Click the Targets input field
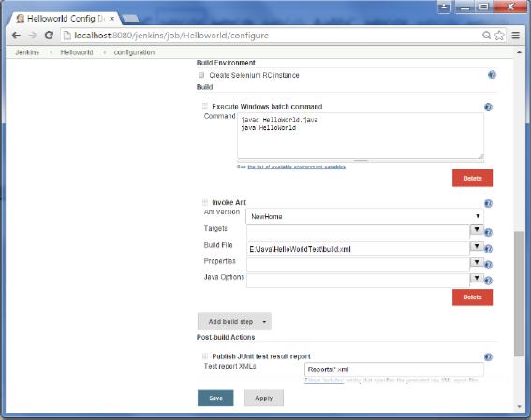The image size is (531, 420). (358, 232)
